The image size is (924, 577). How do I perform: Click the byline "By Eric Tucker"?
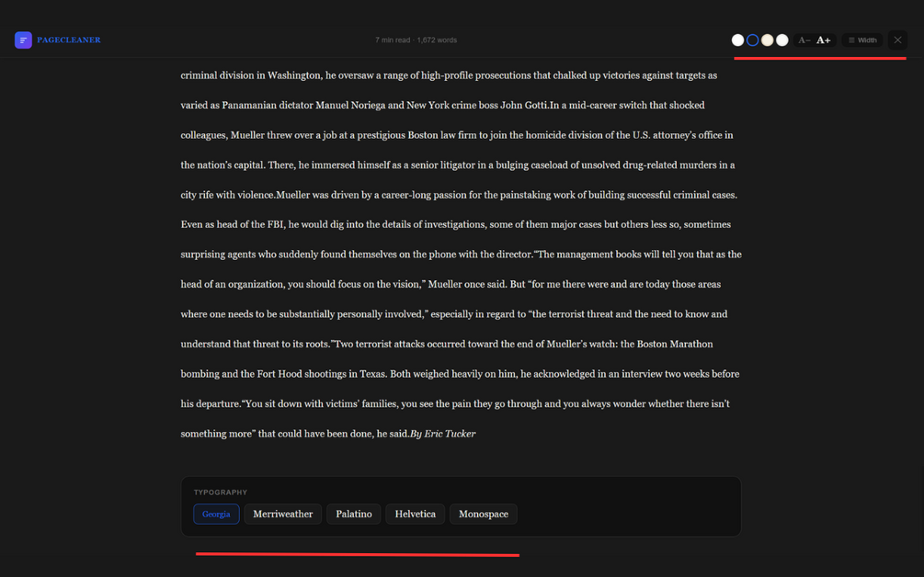coord(442,434)
